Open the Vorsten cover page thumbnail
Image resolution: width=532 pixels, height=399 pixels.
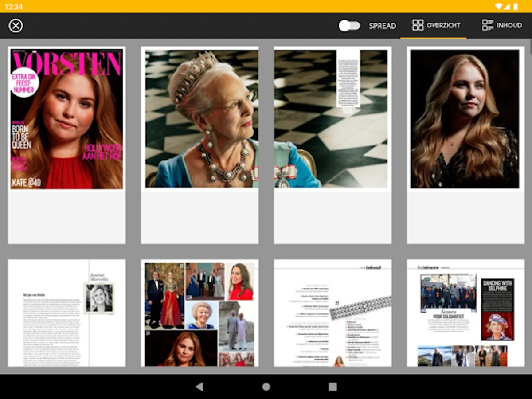tap(66, 145)
